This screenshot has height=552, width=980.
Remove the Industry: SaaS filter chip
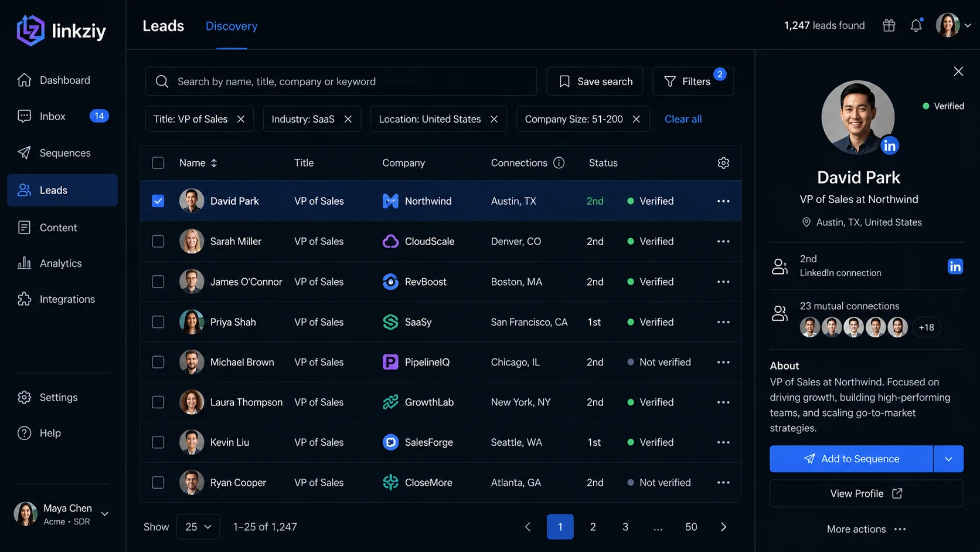pos(348,119)
